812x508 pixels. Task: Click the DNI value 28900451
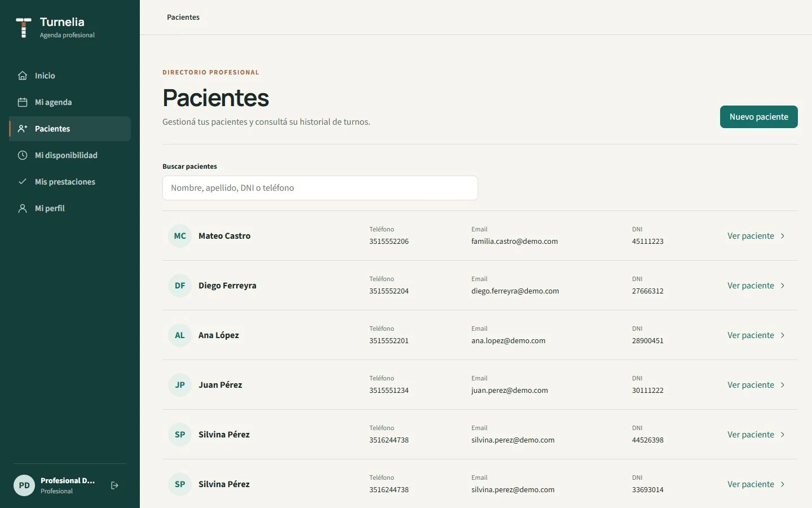[648, 341]
